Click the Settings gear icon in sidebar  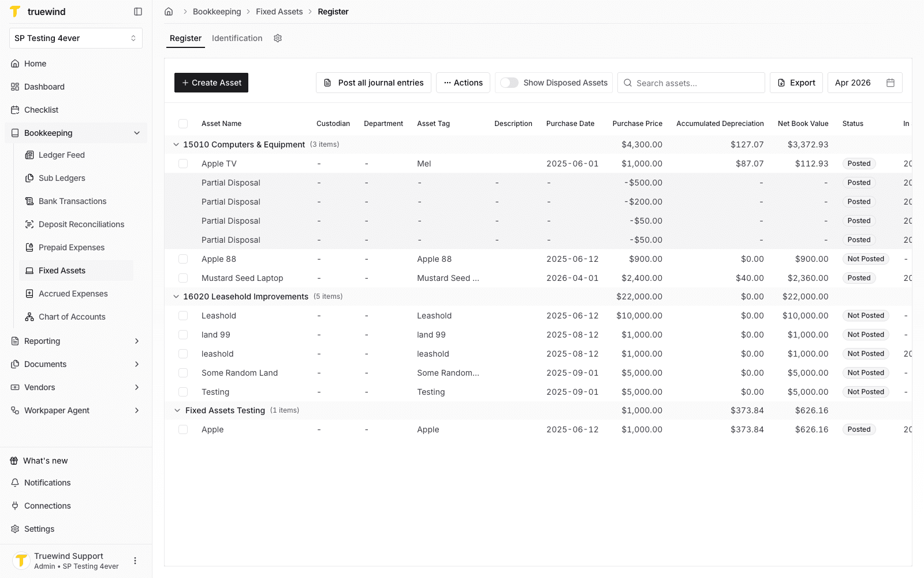coord(15,529)
